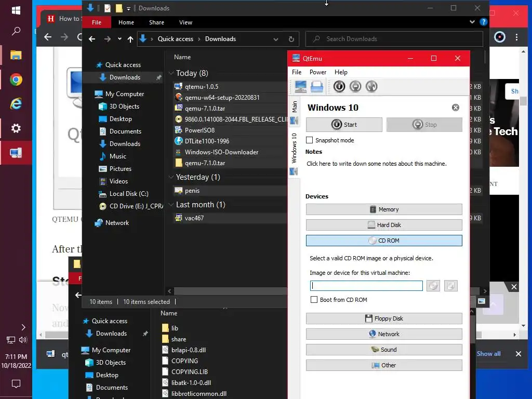Click the Windows Start button
The width and height of the screenshot is (532, 399).
(x=16, y=10)
